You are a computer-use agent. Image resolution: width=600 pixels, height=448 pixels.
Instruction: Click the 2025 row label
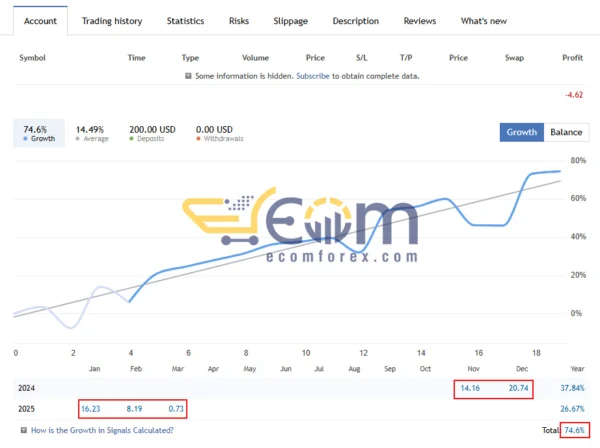pyautogui.click(x=26, y=409)
